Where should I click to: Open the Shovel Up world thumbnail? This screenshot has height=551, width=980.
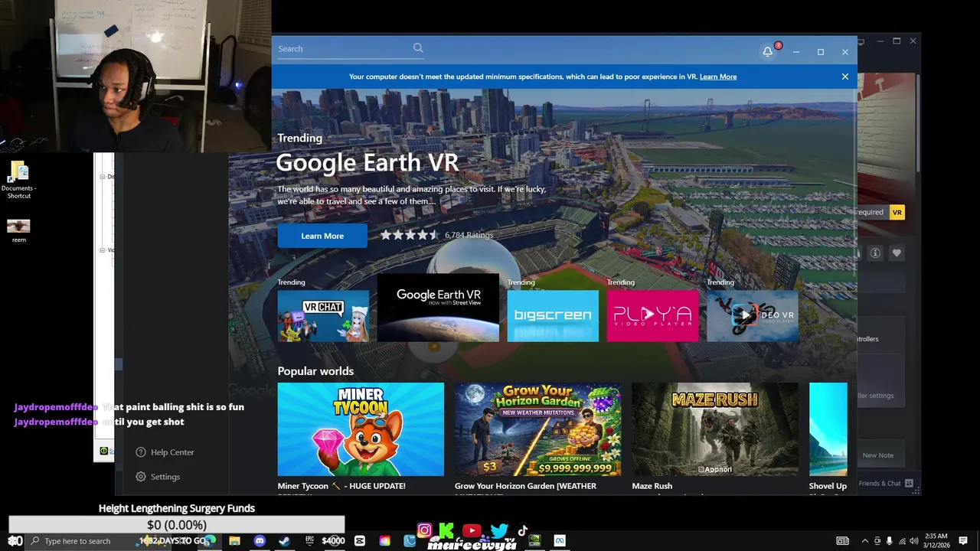pos(828,429)
